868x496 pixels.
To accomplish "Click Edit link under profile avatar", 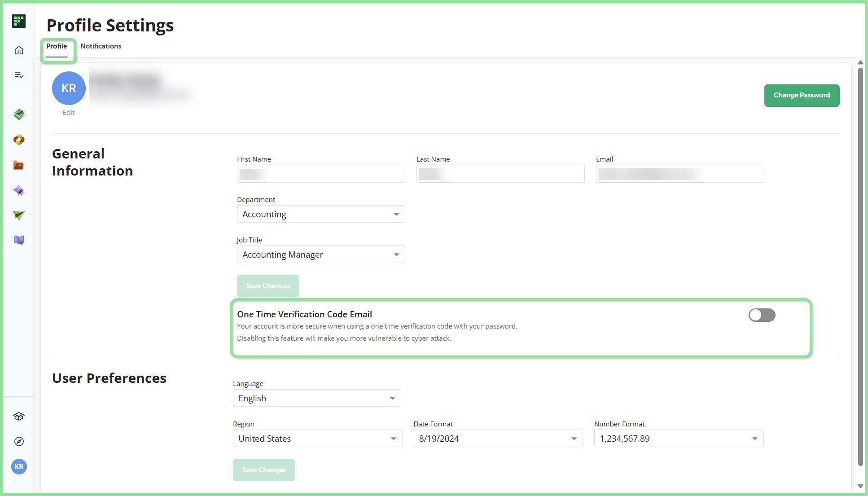I will (69, 113).
